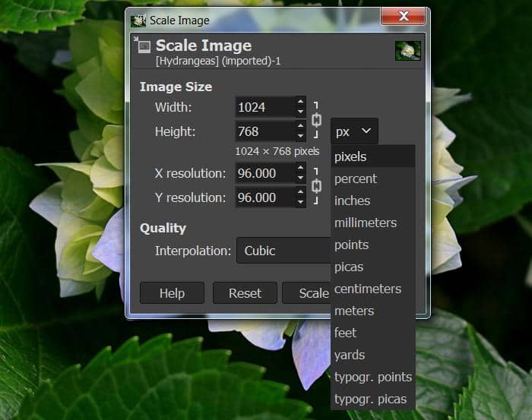This screenshot has height=420, width=532.
Task: Collapse the px unit dropdown
Action: [x=354, y=131]
